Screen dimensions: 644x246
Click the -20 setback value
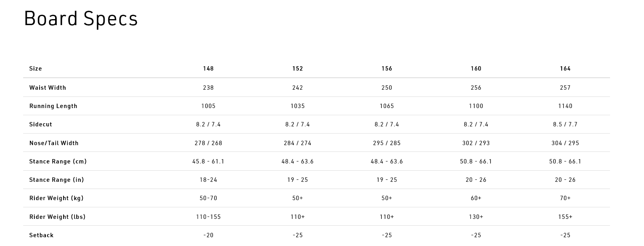pos(209,235)
